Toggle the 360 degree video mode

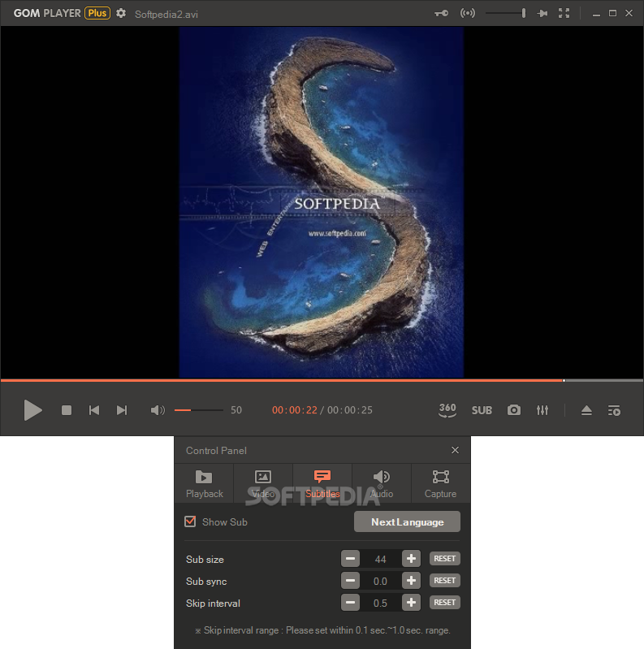point(447,409)
